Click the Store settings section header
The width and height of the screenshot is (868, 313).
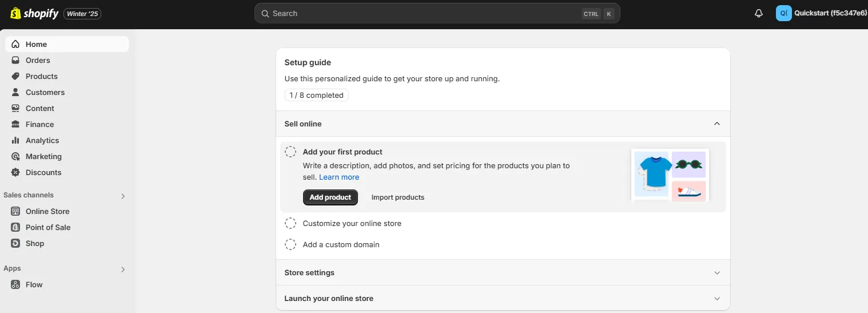[503, 272]
